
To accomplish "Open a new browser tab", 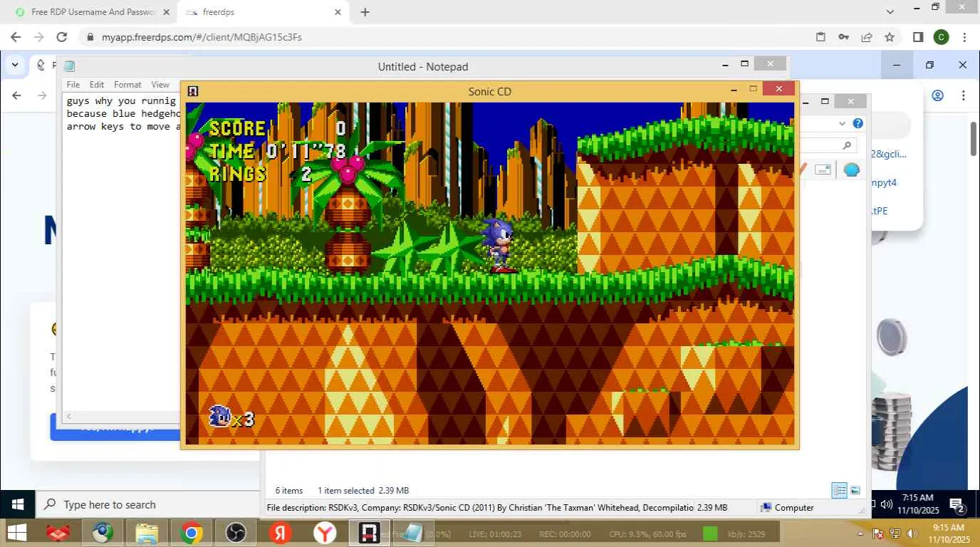I will [x=365, y=12].
